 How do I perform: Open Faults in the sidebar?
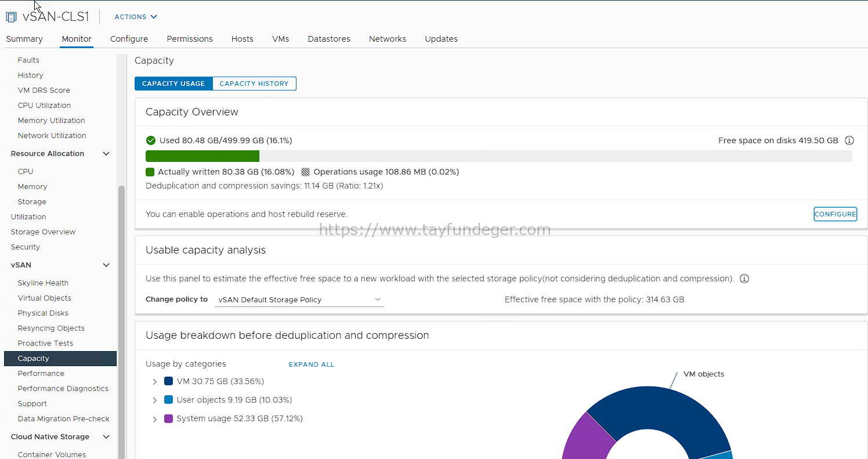pyautogui.click(x=28, y=60)
